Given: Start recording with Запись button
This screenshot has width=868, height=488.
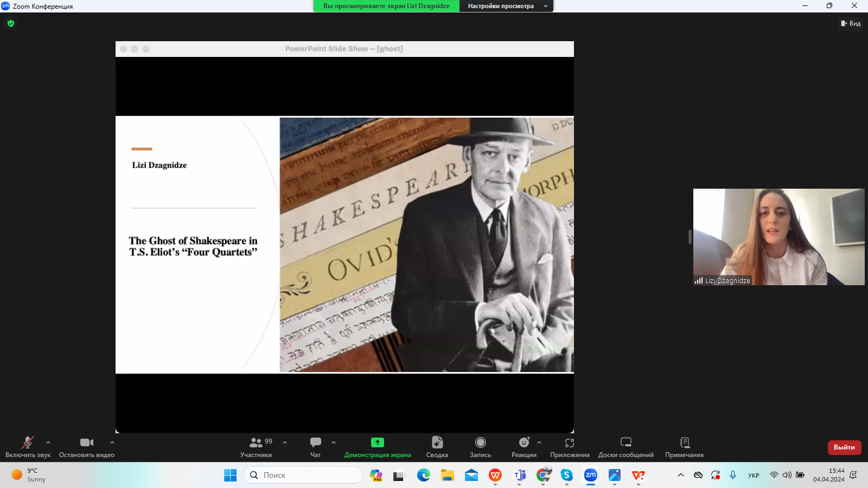Looking at the screenshot, I should (x=480, y=447).
